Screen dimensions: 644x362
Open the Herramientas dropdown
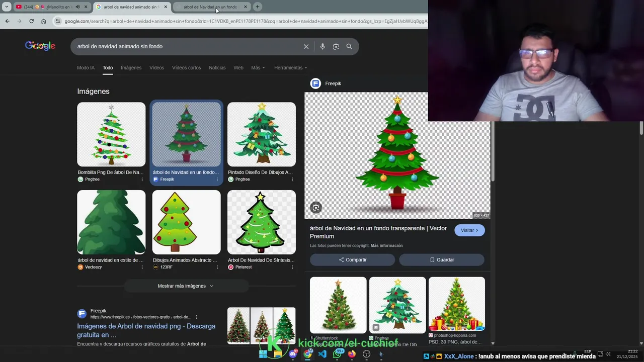(x=290, y=68)
